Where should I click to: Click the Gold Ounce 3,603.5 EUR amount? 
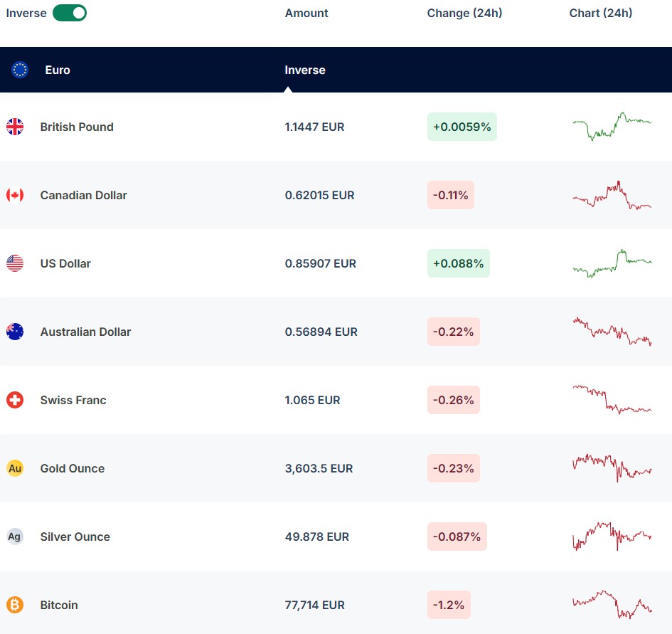coord(319,468)
